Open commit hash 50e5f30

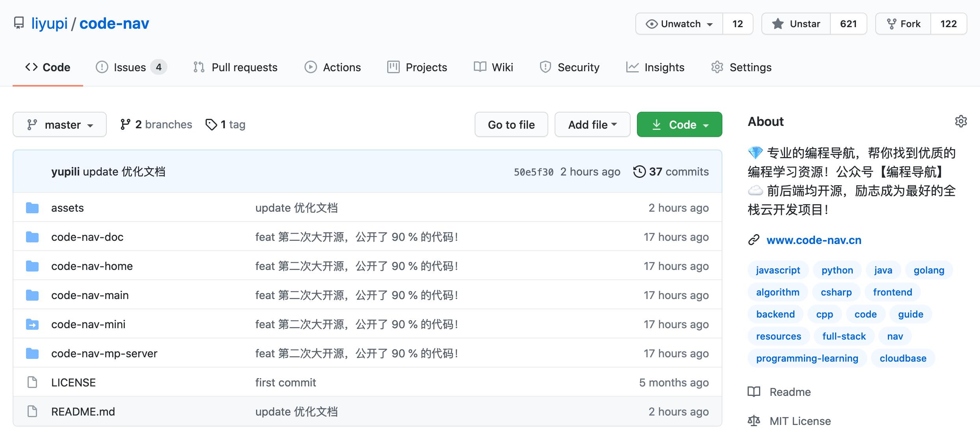(x=533, y=172)
